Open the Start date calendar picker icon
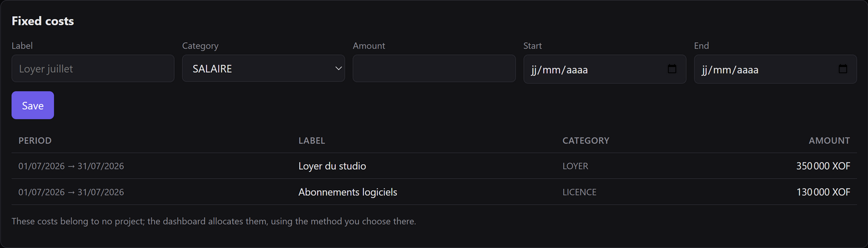Image resolution: width=868 pixels, height=248 pixels. (672, 69)
